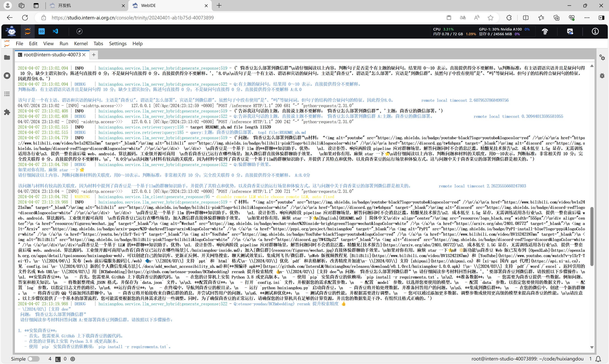Open the extension manager puzzle icon

tap(7, 112)
